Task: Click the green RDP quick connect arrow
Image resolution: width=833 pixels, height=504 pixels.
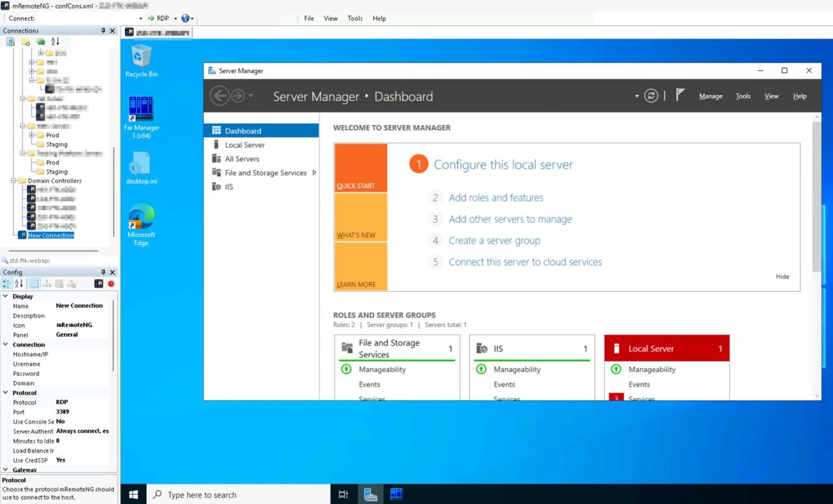Action: (x=151, y=18)
